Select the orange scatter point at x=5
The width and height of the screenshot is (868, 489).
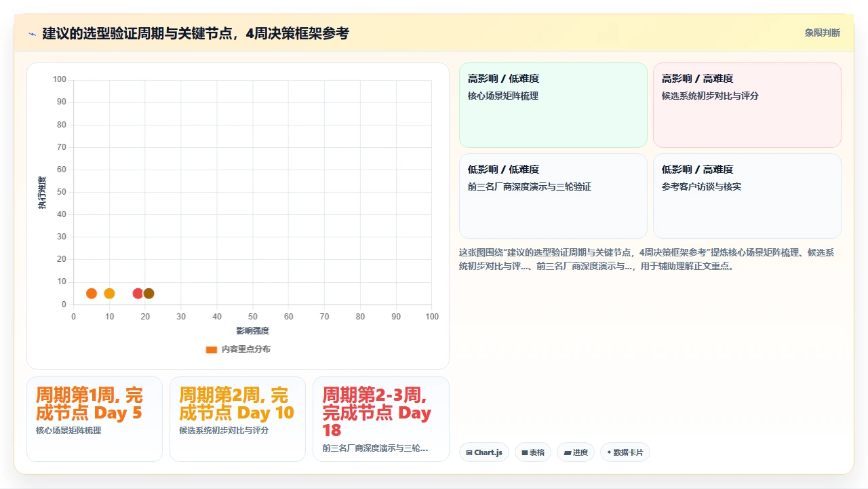pyautogui.click(x=92, y=294)
